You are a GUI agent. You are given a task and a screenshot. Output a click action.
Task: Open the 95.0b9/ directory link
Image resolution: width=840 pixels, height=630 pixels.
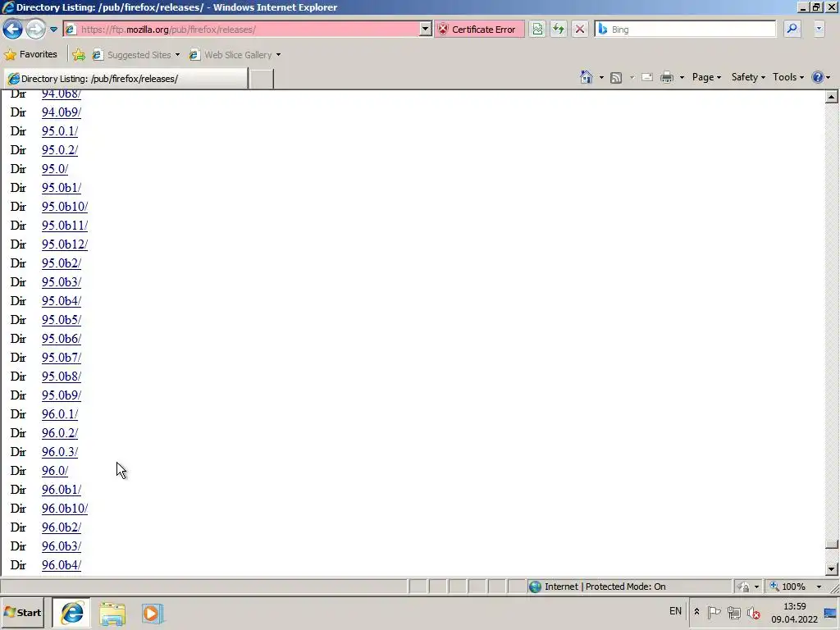click(x=62, y=395)
